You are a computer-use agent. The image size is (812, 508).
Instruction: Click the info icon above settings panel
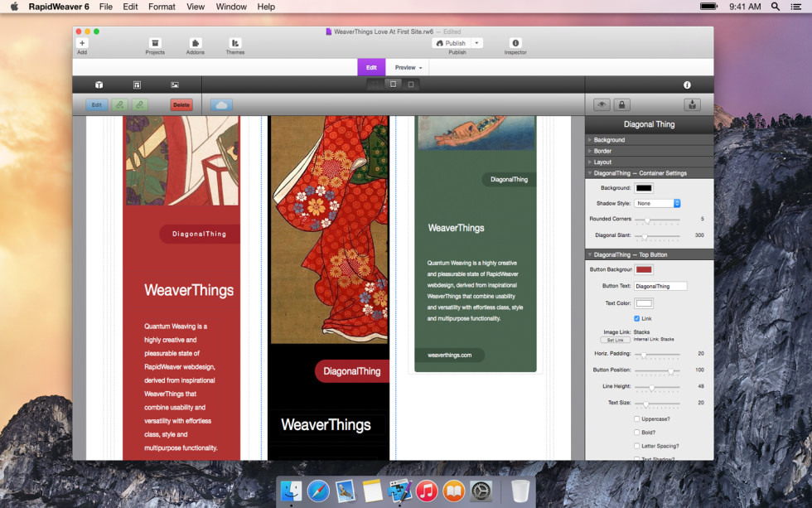[687, 85]
